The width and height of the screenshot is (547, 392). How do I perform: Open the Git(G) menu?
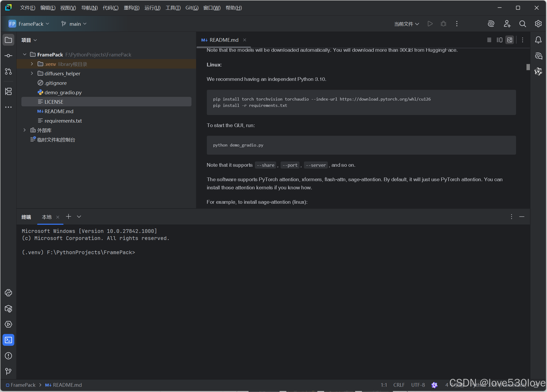coord(192,8)
